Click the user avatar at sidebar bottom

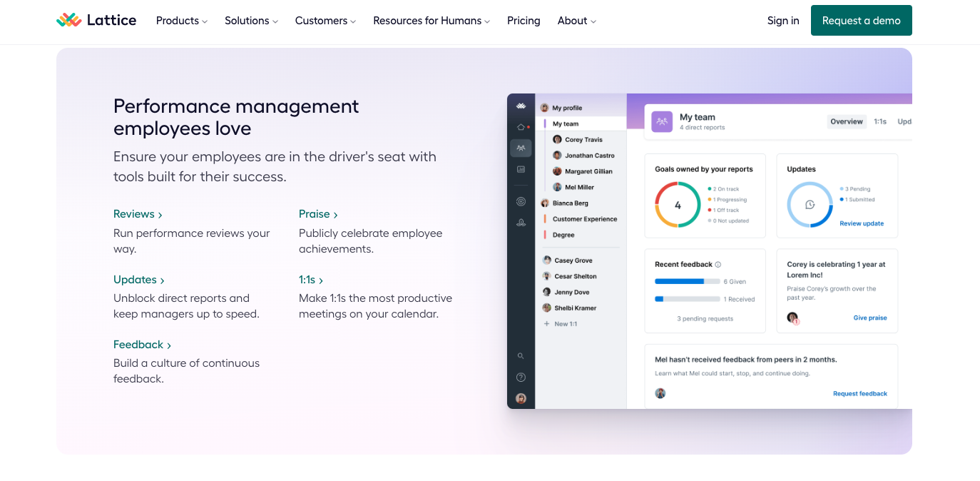click(521, 398)
